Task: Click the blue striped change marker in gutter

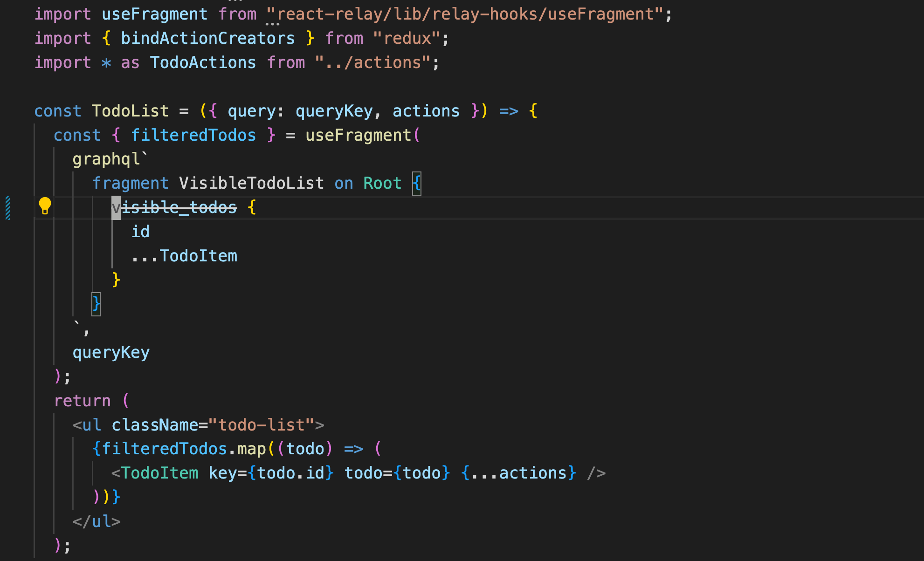Action: coord(8,208)
